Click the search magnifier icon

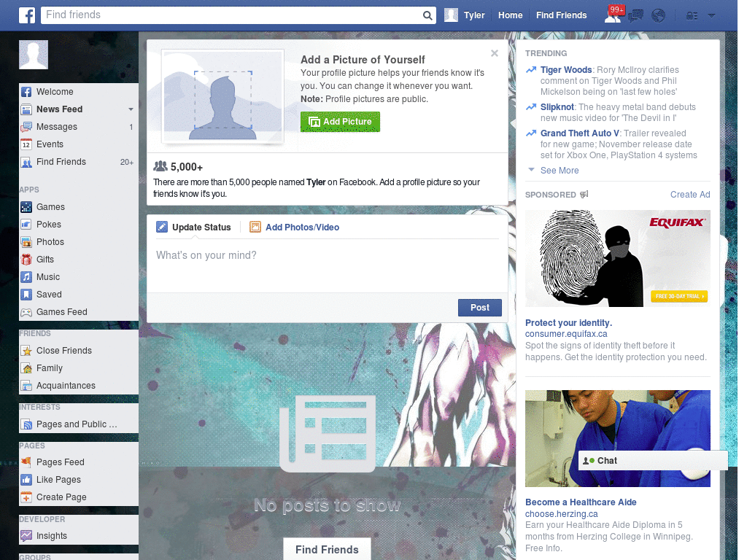pos(427,15)
